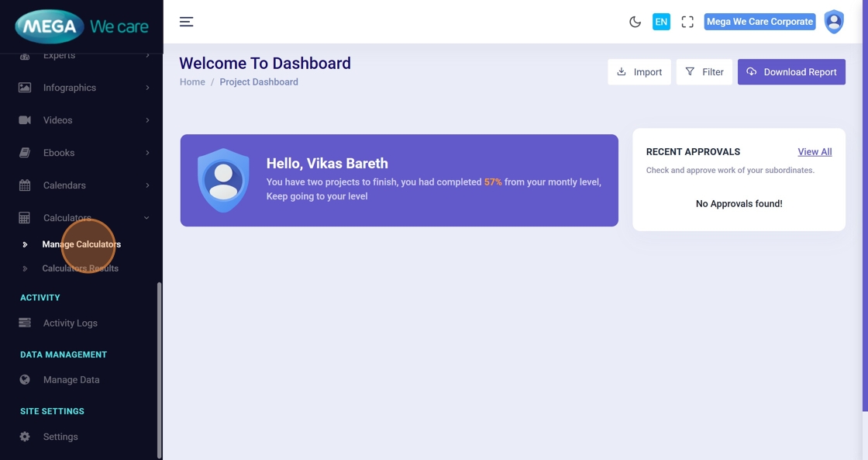This screenshot has width=868, height=460.
Task: Open the EN language selector
Action: tap(661, 22)
